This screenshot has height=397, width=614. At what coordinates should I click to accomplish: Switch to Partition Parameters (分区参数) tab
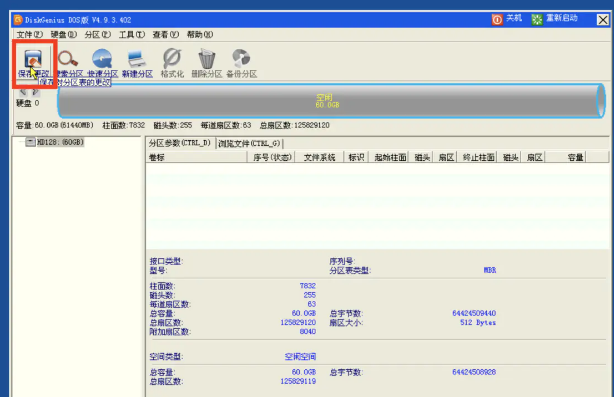180,143
